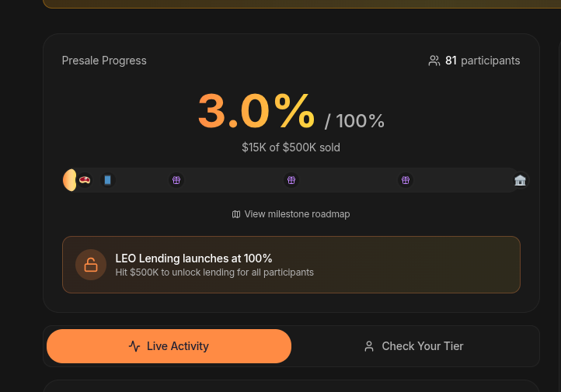Select the middle gift milestone marker

coord(291,180)
